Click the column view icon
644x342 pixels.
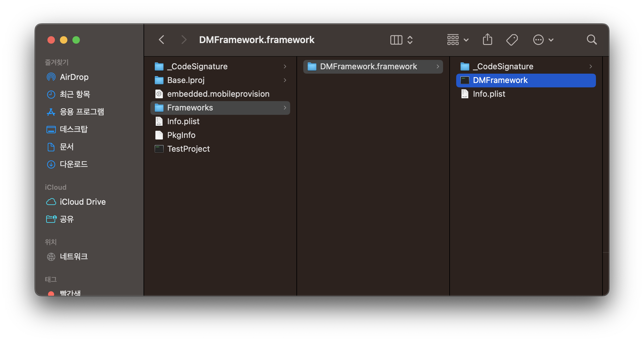coord(396,40)
